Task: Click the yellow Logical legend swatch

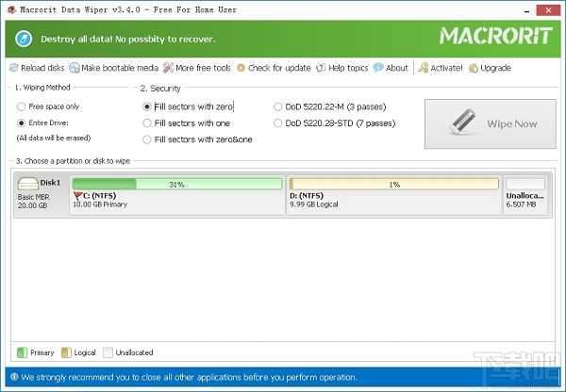Action: point(66,352)
